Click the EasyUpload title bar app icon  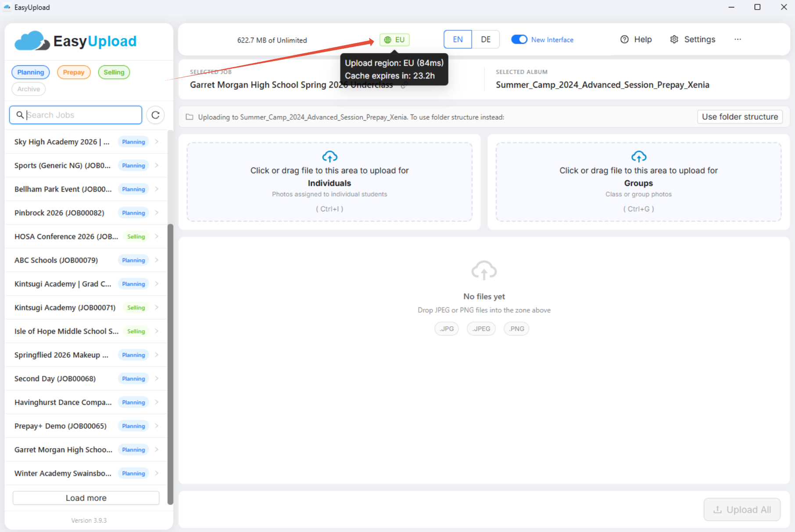[x=7, y=7]
